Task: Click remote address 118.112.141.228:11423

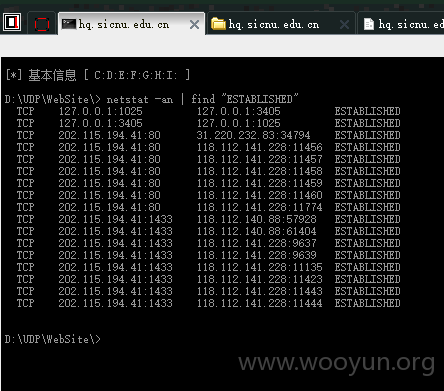Action: (259, 279)
